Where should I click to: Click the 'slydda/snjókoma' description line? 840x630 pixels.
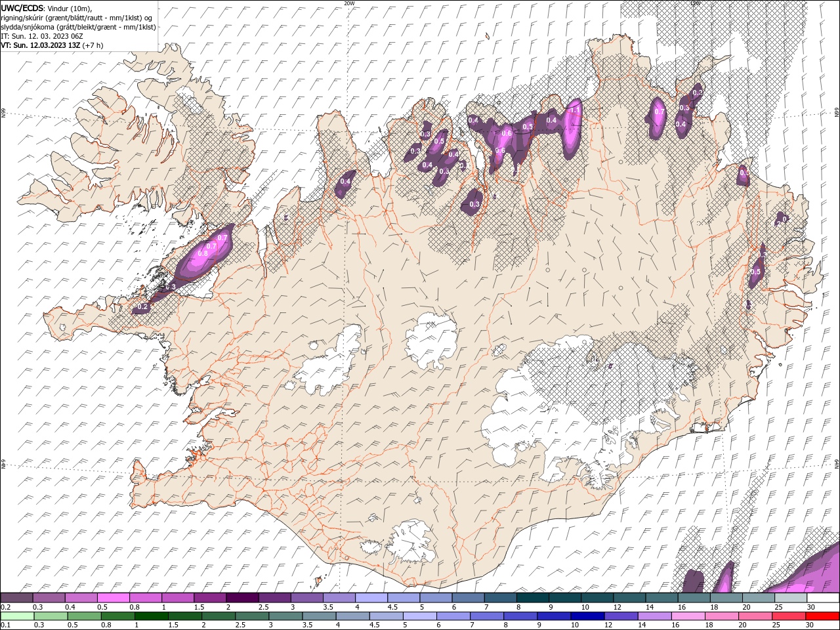click(x=79, y=27)
